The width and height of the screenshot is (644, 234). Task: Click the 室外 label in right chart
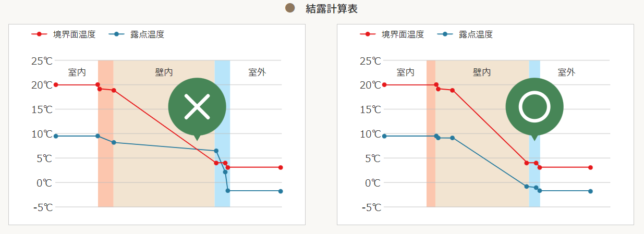point(566,72)
